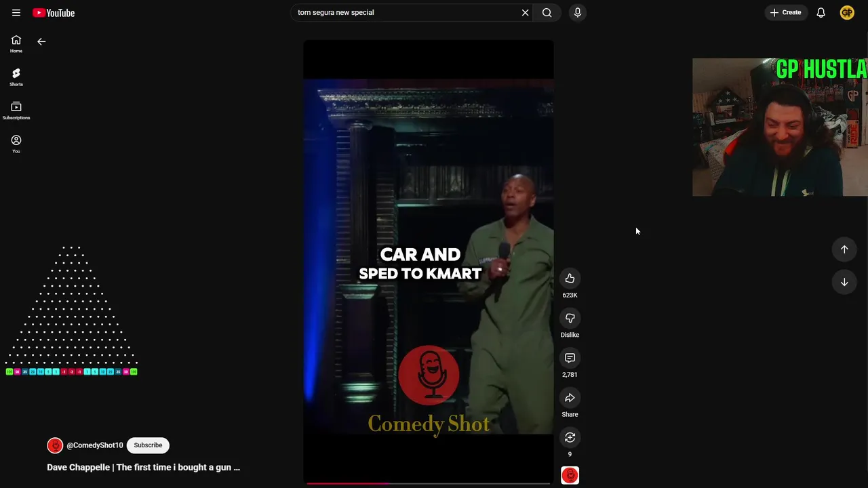
Task: Open the hamburger guide menu
Action: click(16, 13)
